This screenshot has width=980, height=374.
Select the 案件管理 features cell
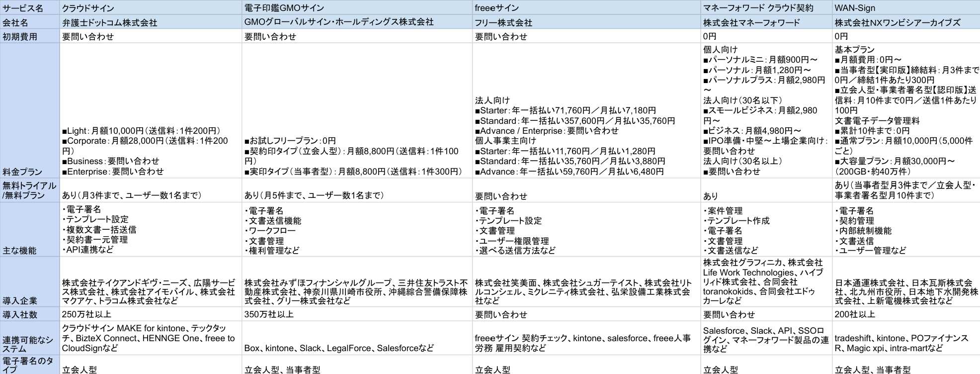click(x=766, y=229)
